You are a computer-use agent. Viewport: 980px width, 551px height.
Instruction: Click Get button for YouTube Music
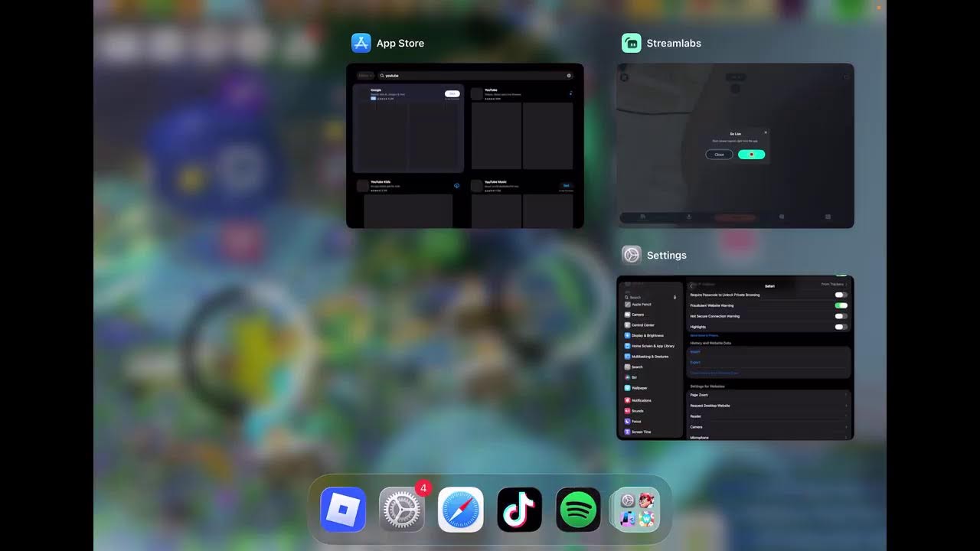[567, 185]
